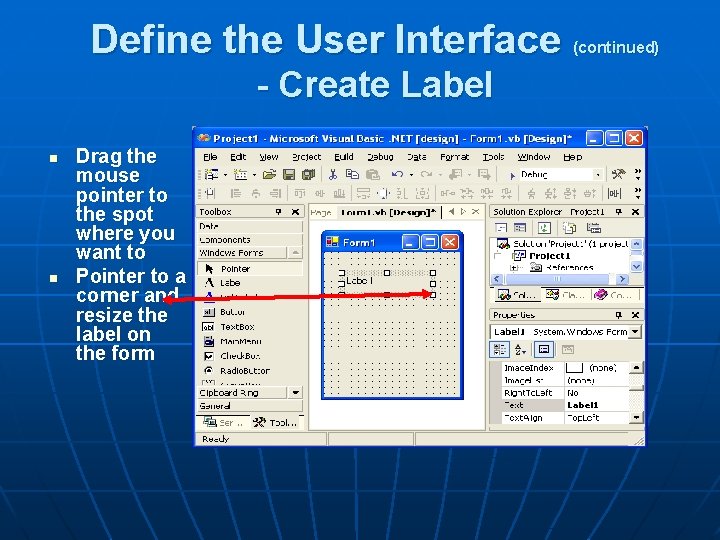Image resolution: width=720 pixels, height=540 pixels.
Task: Click the Align Lefts layout icon
Action: 236,193
